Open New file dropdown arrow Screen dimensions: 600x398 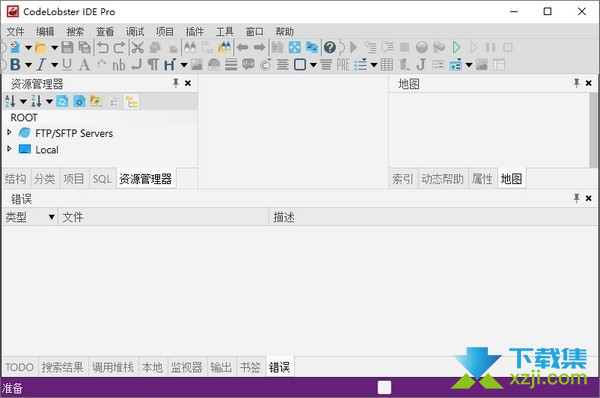coord(28,48)
